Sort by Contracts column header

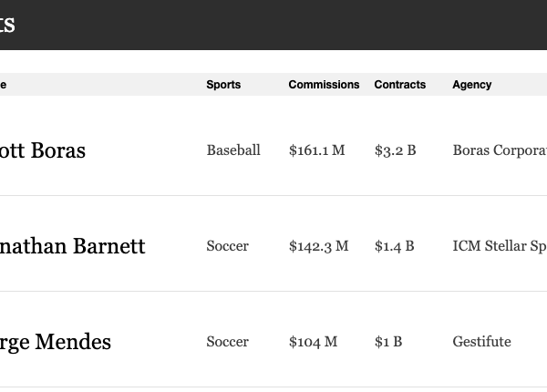[400, 85]
